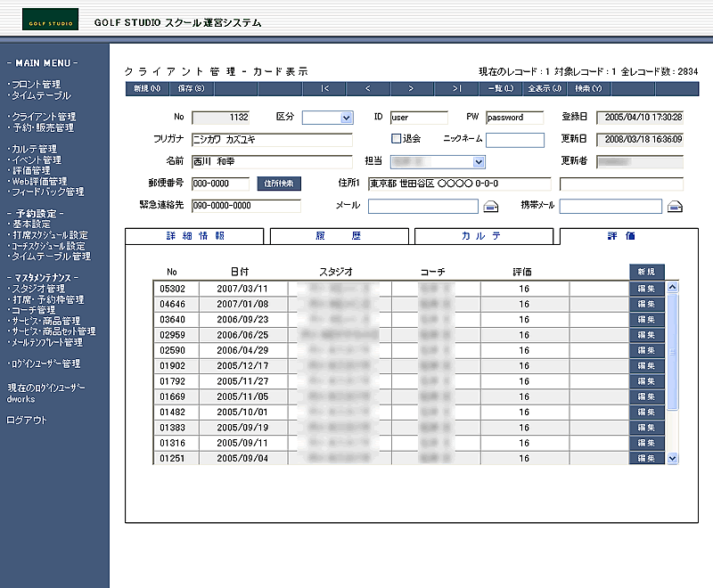This screenshot has width=713, height=588.
Task: Open タイムテーブル in main menu
Action: 41,96
